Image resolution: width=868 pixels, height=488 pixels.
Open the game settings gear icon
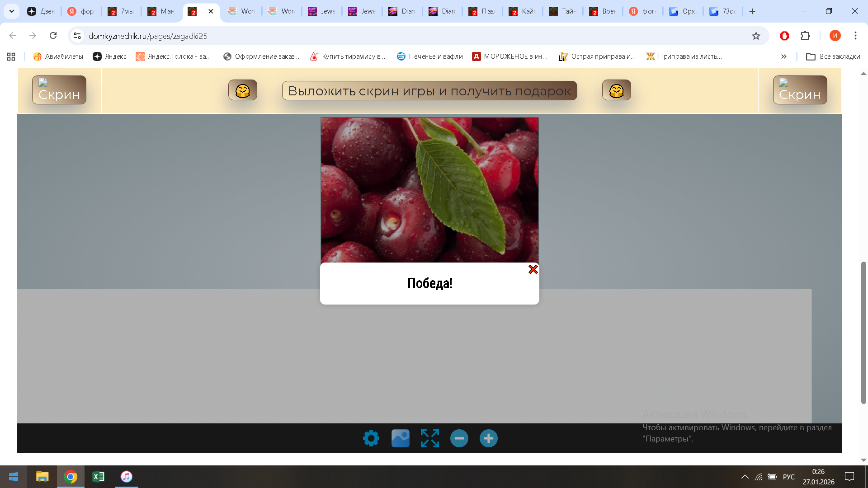click(371, 438)
